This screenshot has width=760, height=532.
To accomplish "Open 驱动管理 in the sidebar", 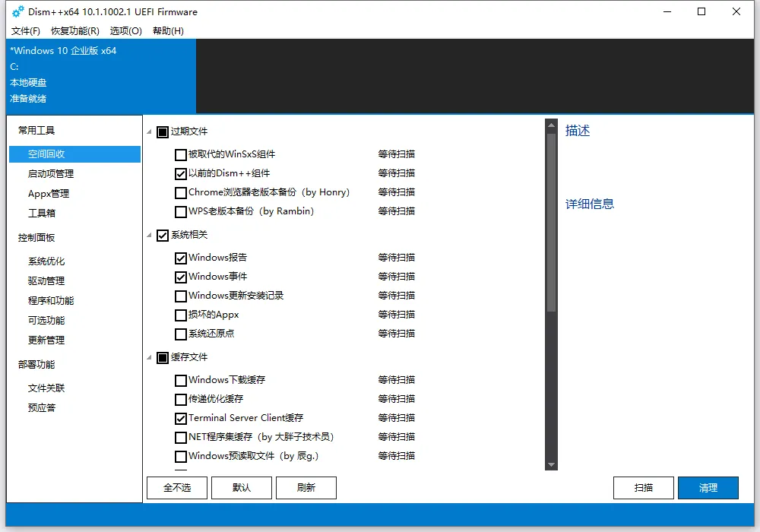I will 46,280.
